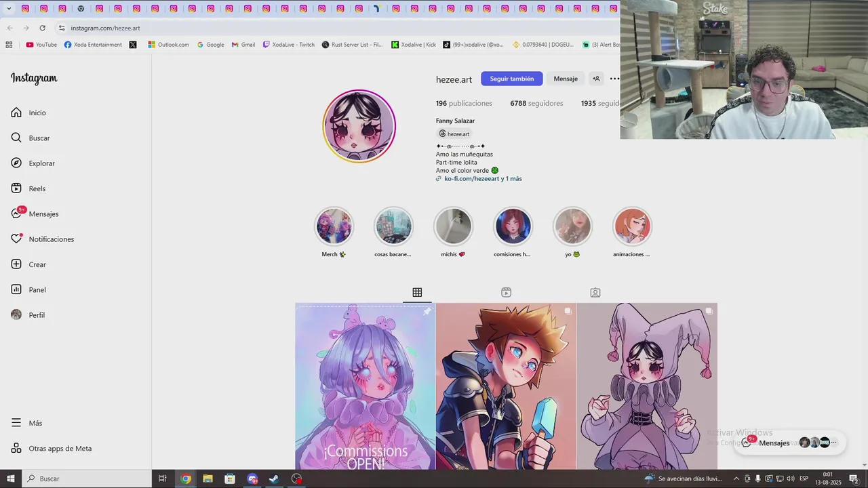
Task: Open the Xodalive | Kick bookmark
Action: (x=414, y=45)
